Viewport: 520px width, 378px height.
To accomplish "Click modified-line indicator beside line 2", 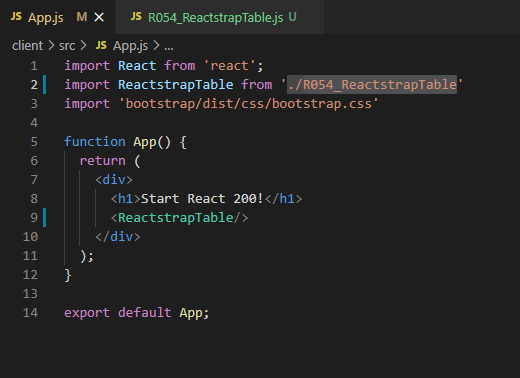I will pos(44,85).
